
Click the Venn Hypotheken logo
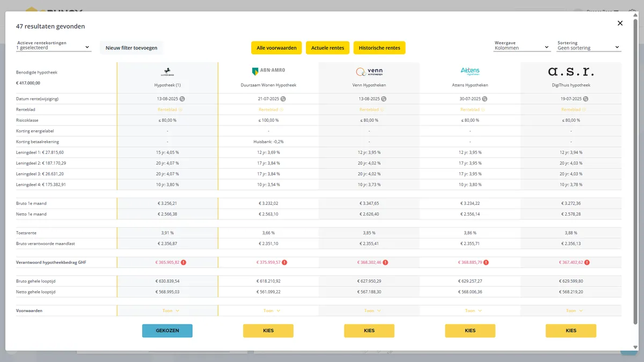[369, 71]
